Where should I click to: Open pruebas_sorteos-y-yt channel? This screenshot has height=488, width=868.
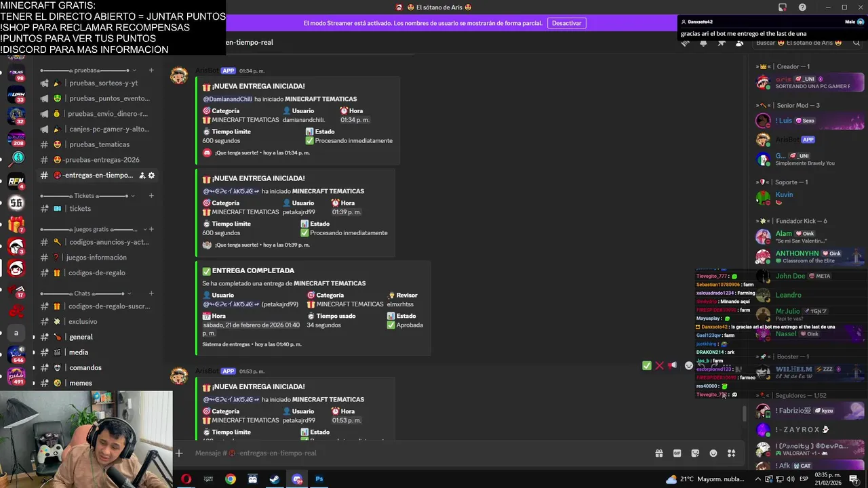click(x=98, y=83)
